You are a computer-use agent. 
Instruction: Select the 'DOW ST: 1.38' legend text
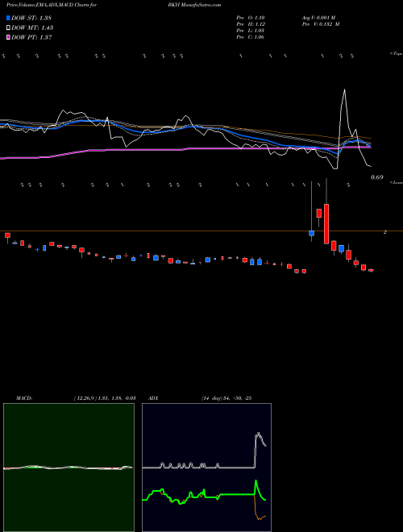pyautogui.click(x=31, y=18)
